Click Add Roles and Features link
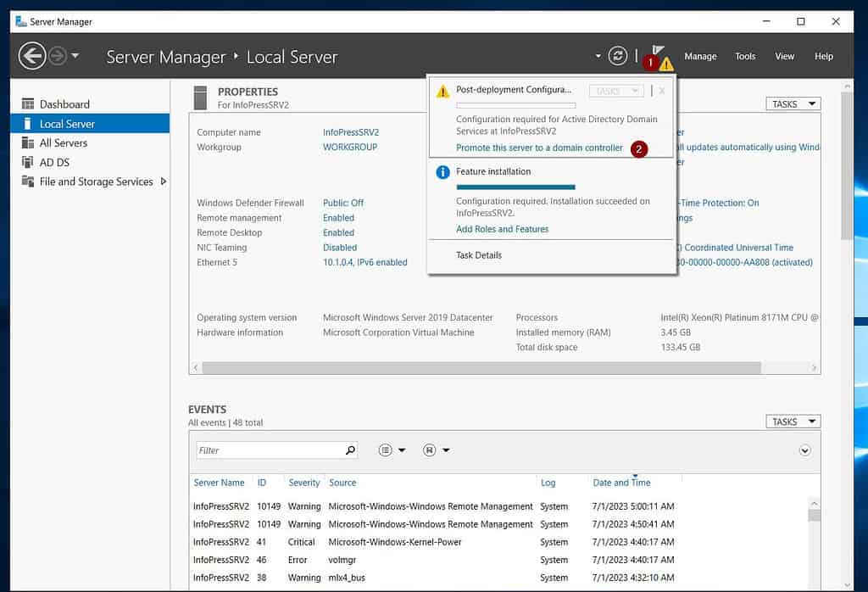The height and width of the screenshot is (592, 868). [502, 229]
